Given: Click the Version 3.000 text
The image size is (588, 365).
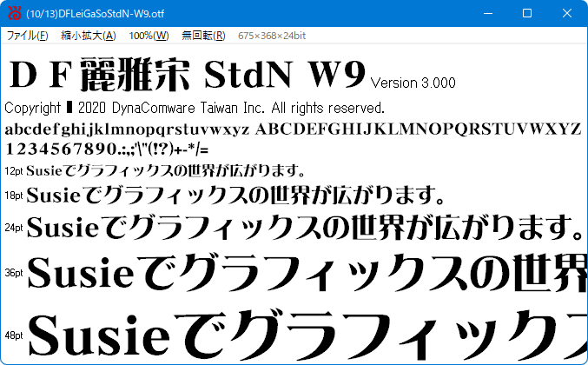Looking at the screenshot, I should (413, 83).
